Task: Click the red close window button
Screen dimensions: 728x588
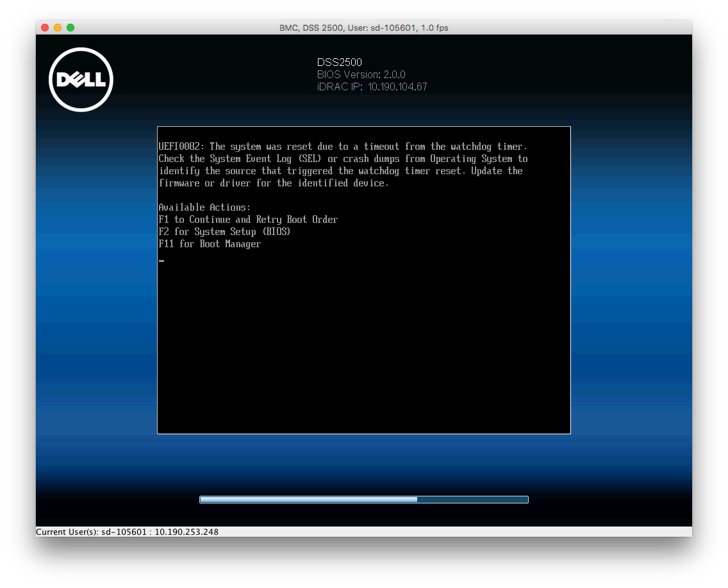Action: [x=45, y=28]
